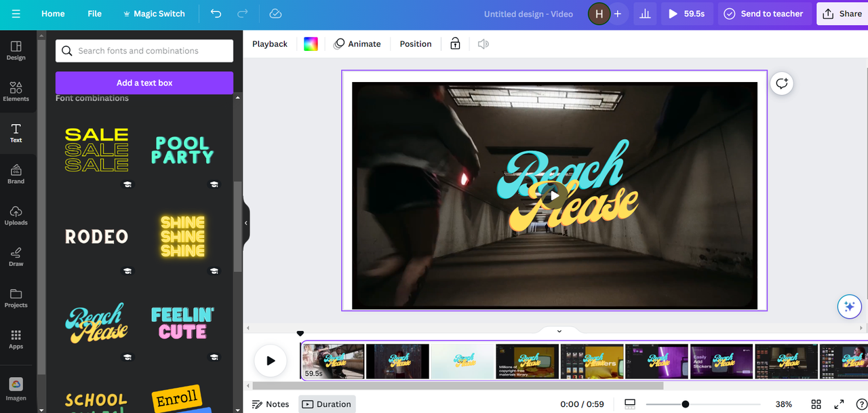This screenshot has height=413, width=868.
Task: Toggle the Duration view
Action: pos(327,404)
